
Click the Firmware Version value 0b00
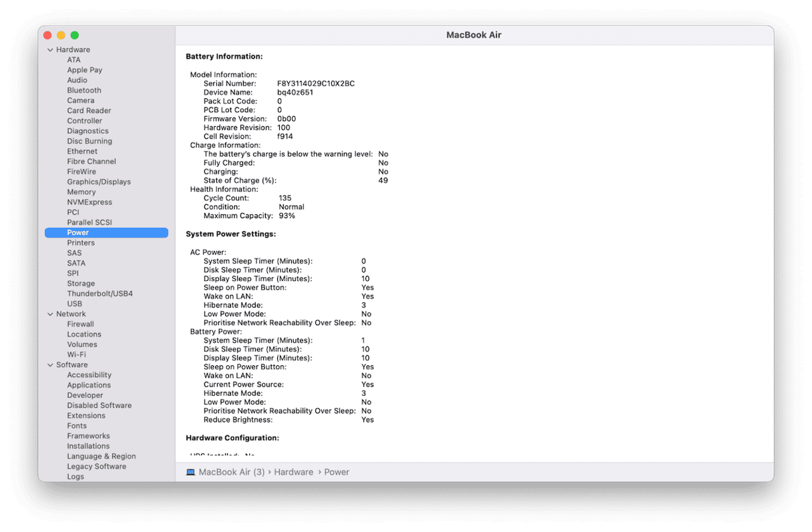pyautogui.click(x=286, y=119)
